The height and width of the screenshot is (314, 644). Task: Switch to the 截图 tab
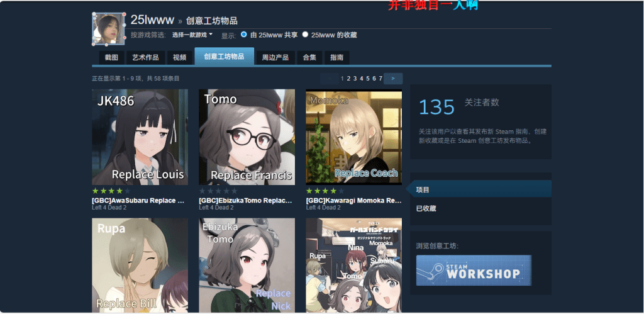(x=111, y=57)
